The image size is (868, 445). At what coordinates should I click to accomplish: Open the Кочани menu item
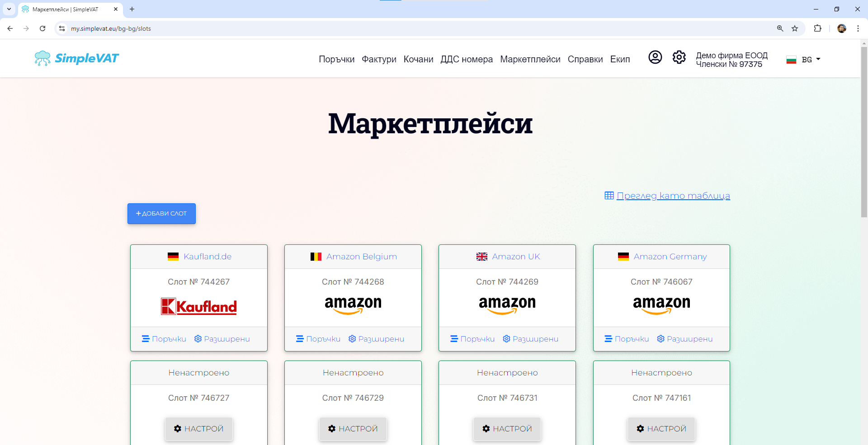point(418,59)
